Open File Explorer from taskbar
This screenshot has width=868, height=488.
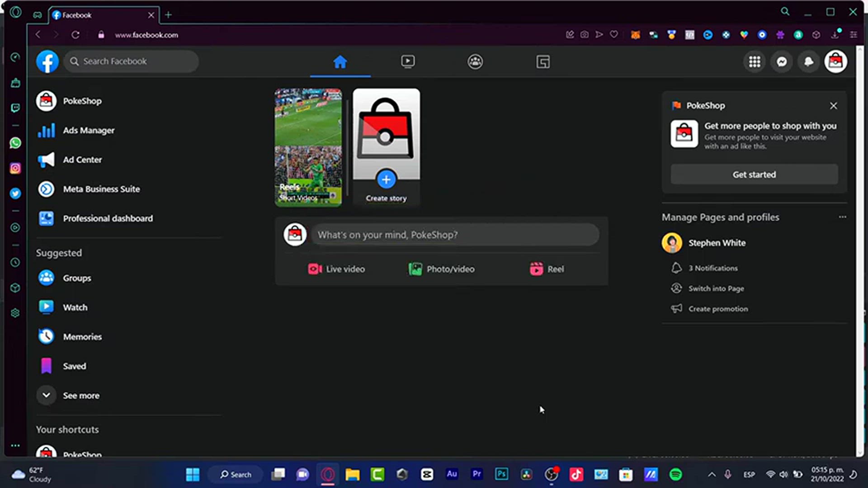(x=353, y=474)
